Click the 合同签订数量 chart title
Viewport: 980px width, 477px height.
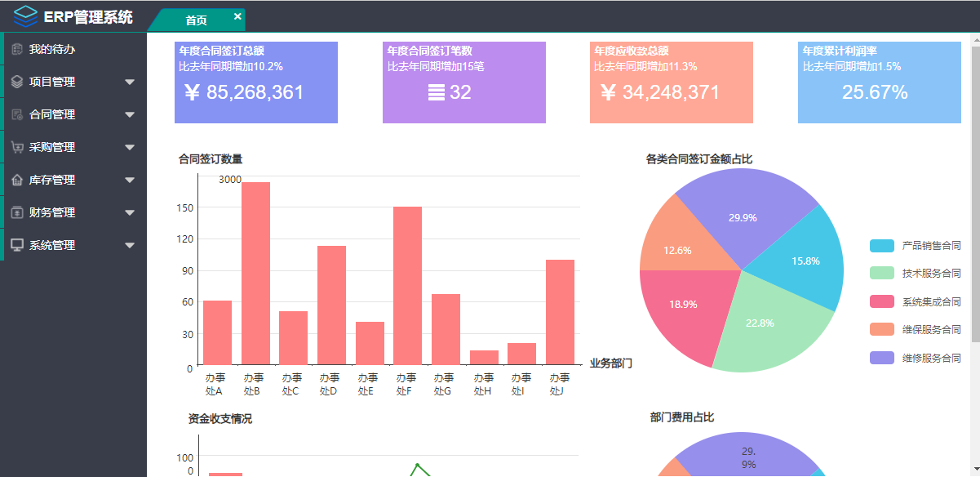point(211,159)
